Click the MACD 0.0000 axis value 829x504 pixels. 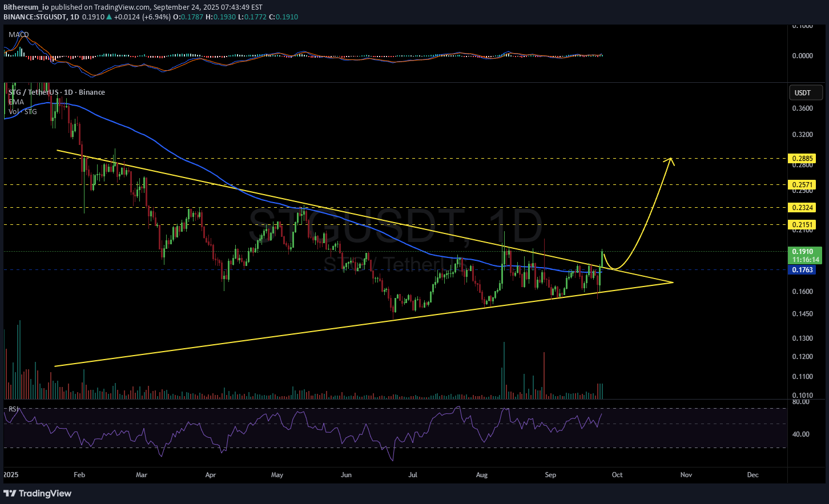(x=803, y=56)
